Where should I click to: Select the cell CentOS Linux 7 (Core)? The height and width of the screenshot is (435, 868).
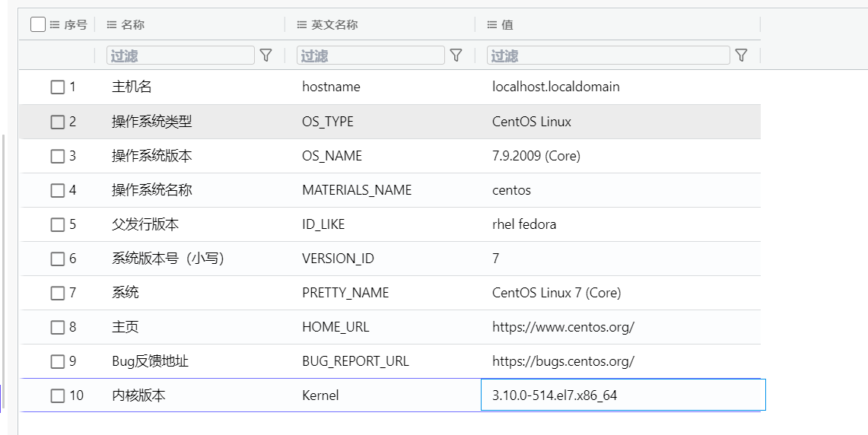(x=556, y=293)
